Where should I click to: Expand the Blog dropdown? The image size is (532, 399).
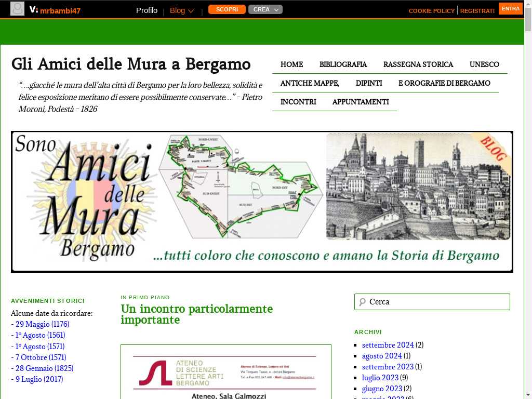(x=182, y=10)
